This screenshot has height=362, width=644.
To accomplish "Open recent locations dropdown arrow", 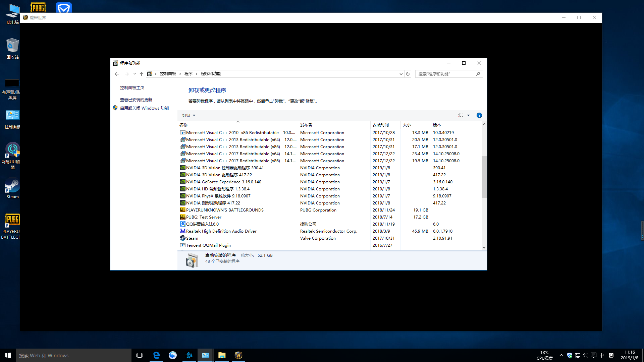I will pos(135,74).
